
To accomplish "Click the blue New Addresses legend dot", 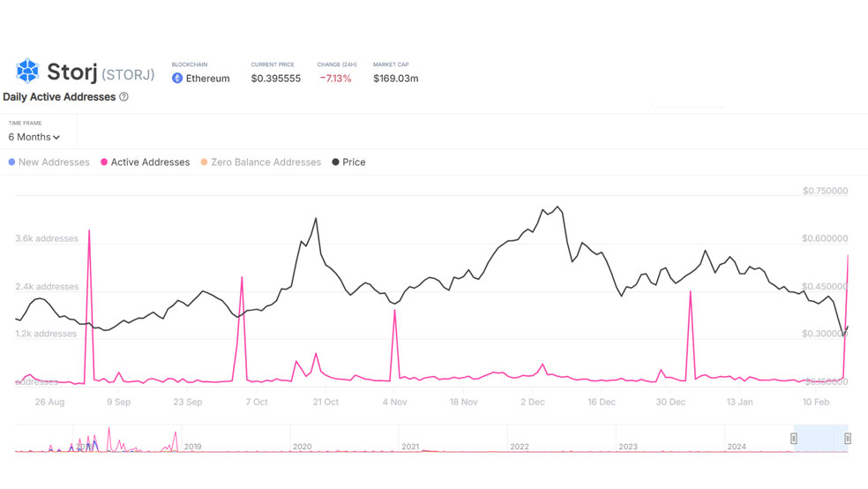I will pos(11,162).
